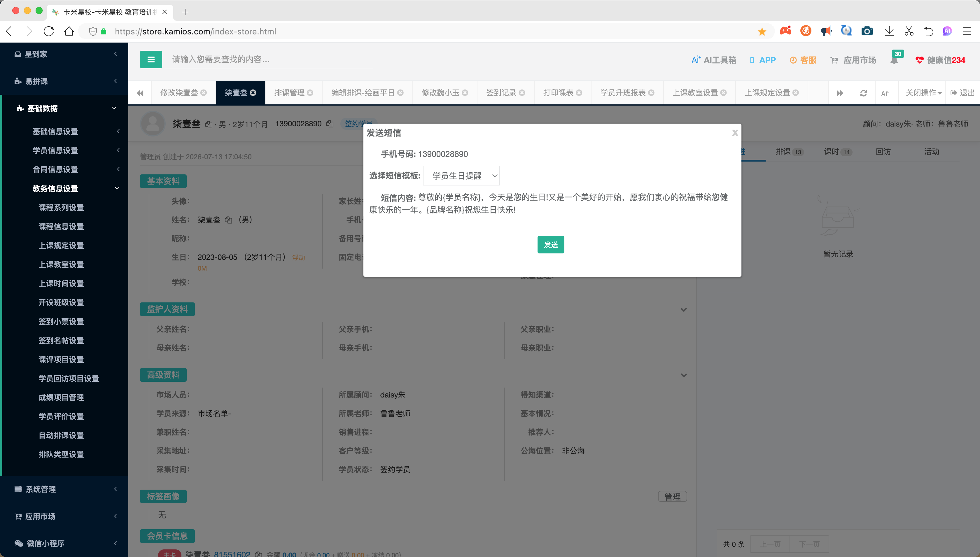Click the 客服 support link

(803, 60)
